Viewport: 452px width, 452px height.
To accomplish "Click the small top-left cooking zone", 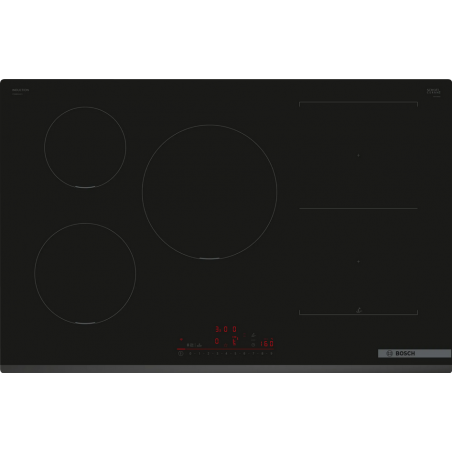I will (x=85, y=147).
